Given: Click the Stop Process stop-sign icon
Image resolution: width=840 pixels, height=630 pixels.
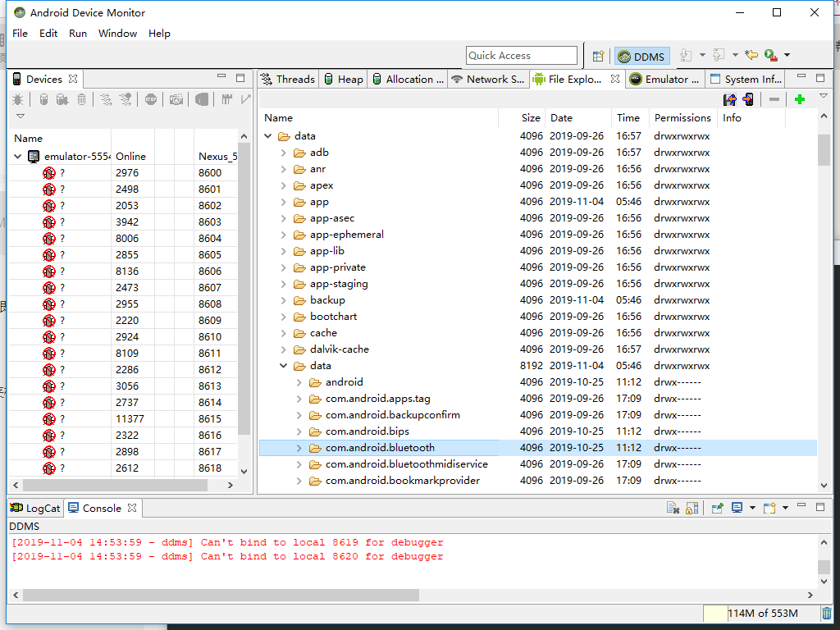Looking at the screenshot, I should click(x=151, y=99).
